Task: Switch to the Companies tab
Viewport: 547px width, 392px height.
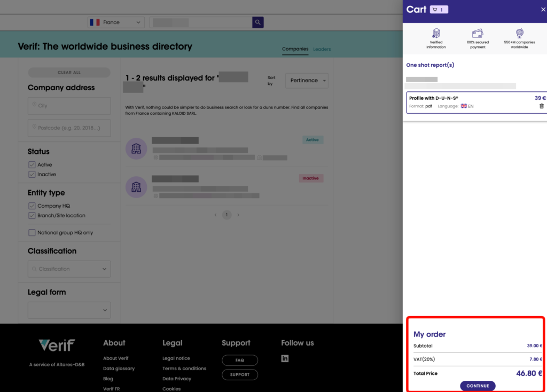Action: [x=295, y=49]
